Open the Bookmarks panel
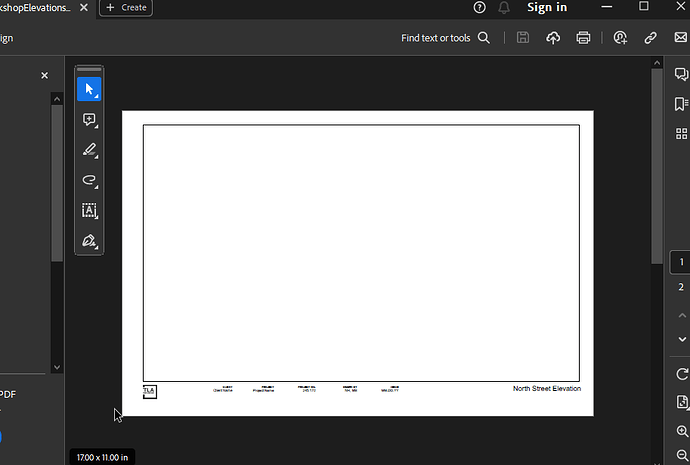 click(681, 104)
